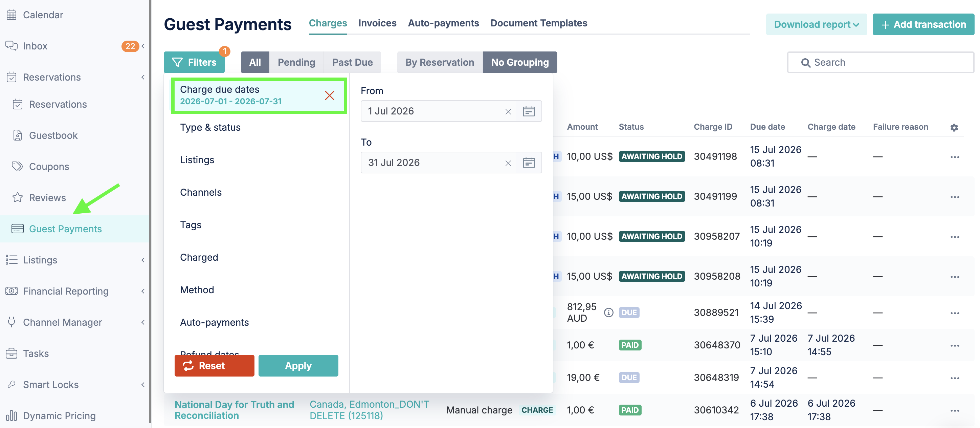Select the Method filter category
This screenshot has width=980, height=428.
coord(197,290)
